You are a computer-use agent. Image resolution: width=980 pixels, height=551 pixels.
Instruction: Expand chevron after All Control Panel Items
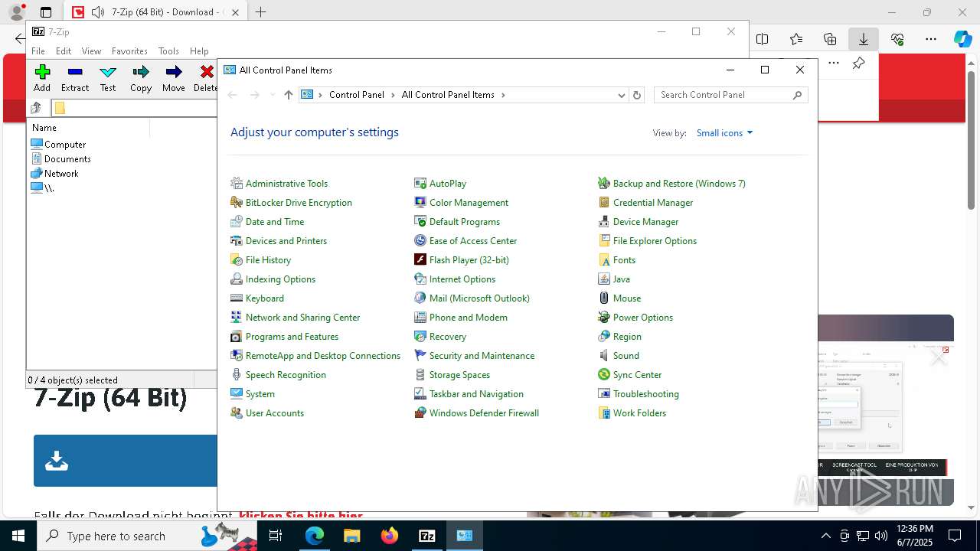(x=503, y=95)
